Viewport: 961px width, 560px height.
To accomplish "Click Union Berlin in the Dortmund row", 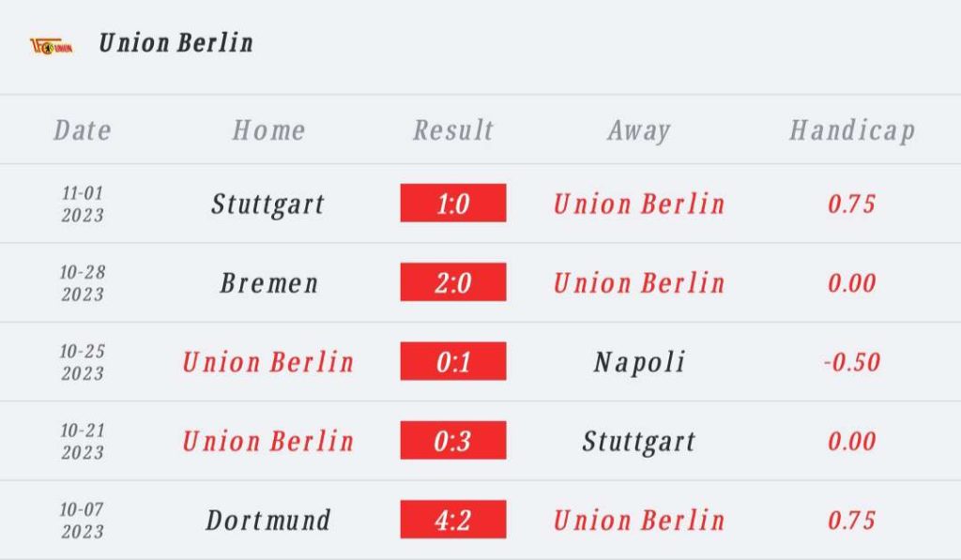I will point(639,521).
